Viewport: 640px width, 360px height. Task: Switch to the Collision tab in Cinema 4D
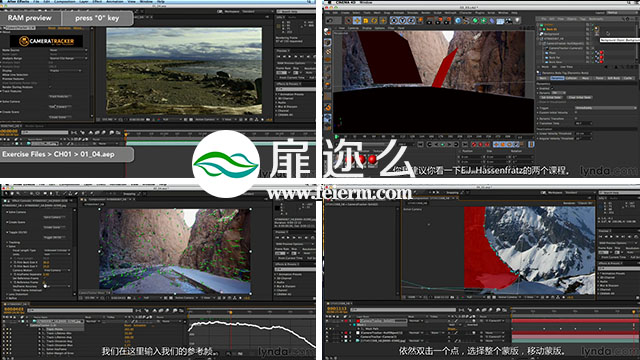(571, 78)
